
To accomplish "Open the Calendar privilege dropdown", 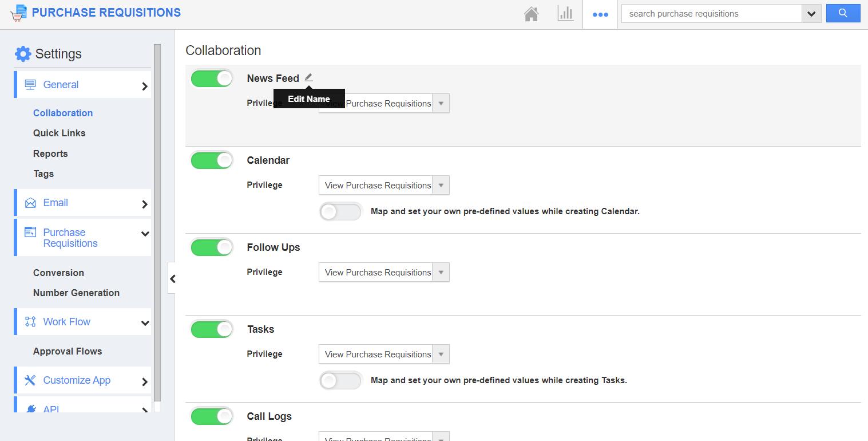I will pyautogui.click(x=384, y=186).
